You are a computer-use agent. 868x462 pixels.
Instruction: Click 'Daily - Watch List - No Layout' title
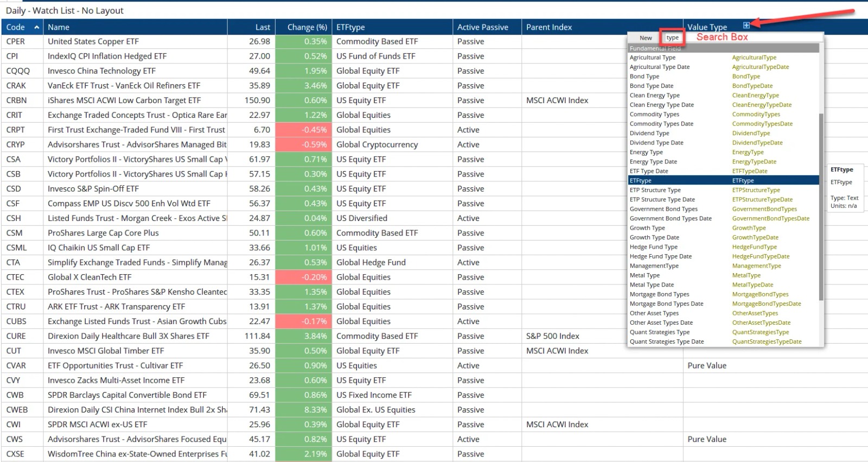click(x=65, y=10)
